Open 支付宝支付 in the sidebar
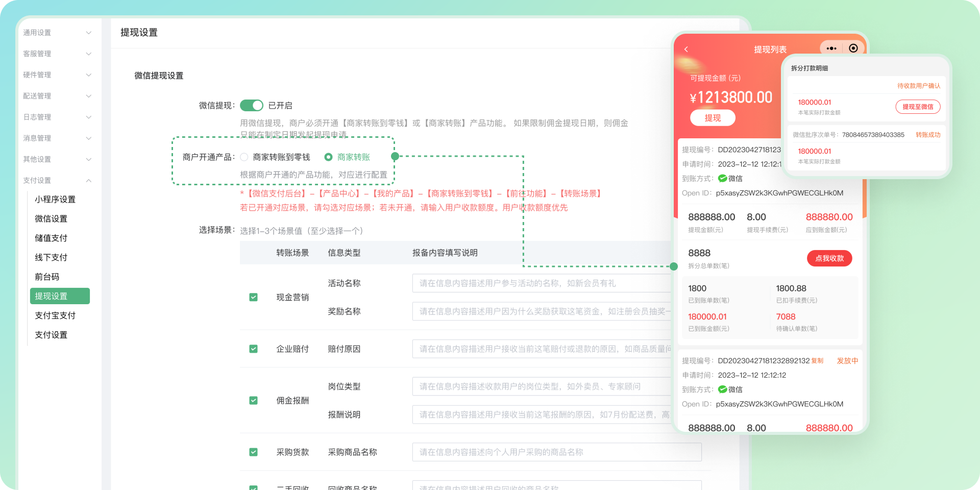 point(55,315)
